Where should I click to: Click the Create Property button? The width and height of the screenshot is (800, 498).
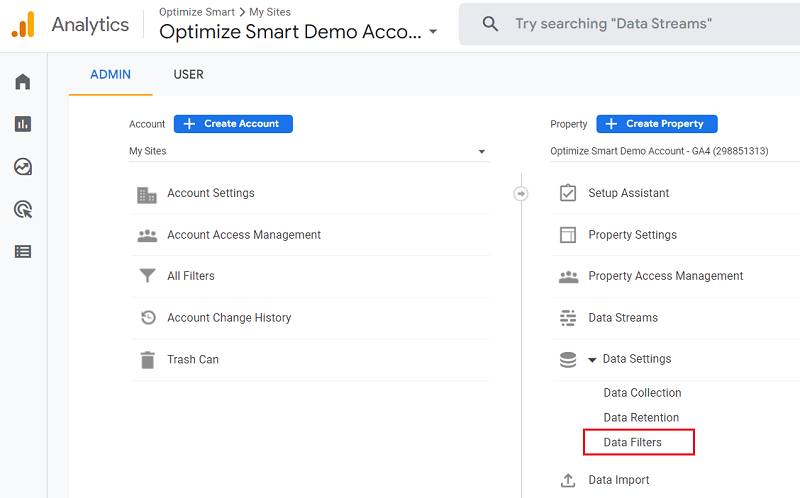pos(657,123)
